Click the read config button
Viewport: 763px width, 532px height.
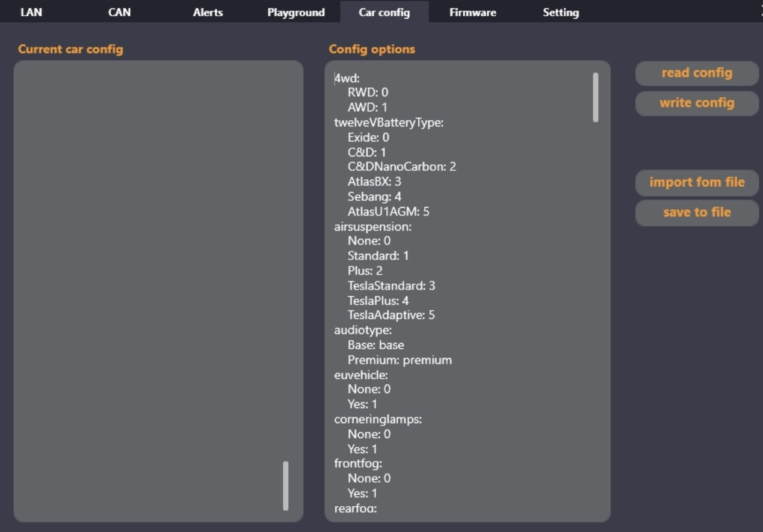point(696,73)
